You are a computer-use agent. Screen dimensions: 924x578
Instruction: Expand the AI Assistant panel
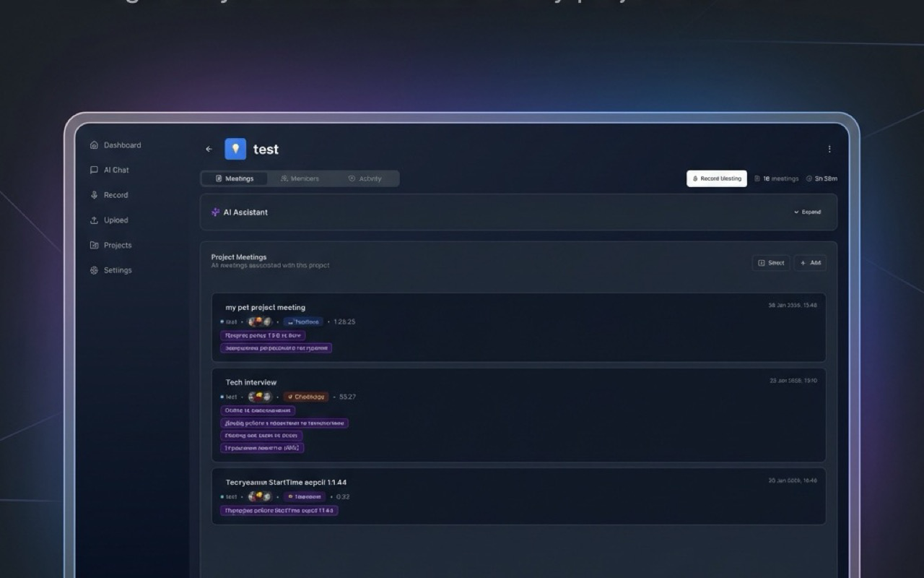[x=806, y=212]
